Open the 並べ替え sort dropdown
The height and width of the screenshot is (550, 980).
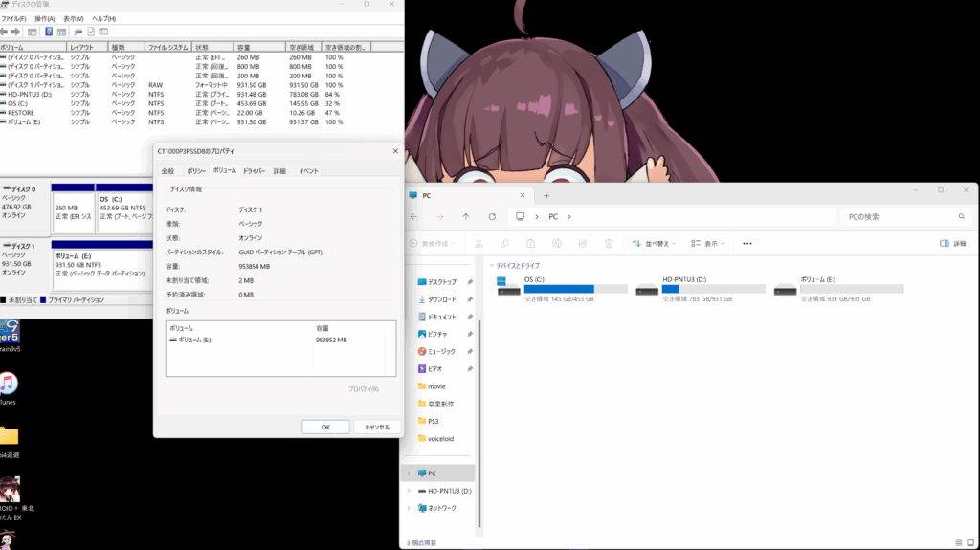[654, 244]
